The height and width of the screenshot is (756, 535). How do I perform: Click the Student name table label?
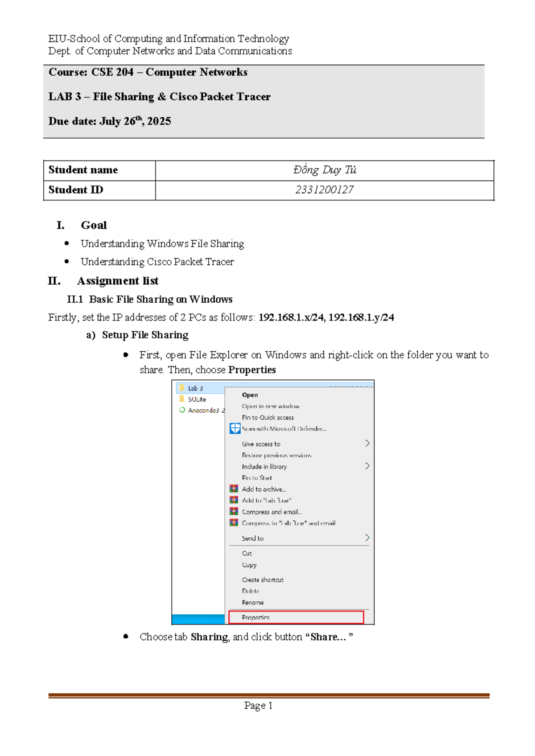click(x=83, y=170)
